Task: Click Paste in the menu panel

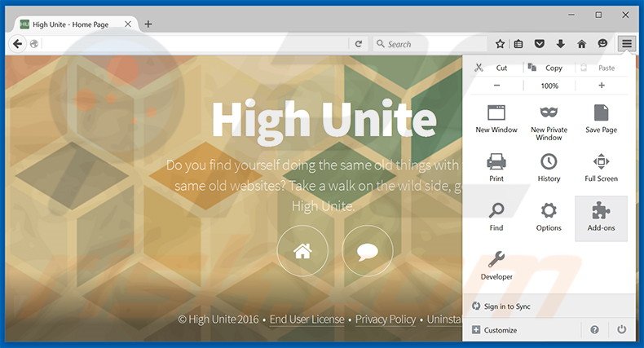Action: click(602, 68)
